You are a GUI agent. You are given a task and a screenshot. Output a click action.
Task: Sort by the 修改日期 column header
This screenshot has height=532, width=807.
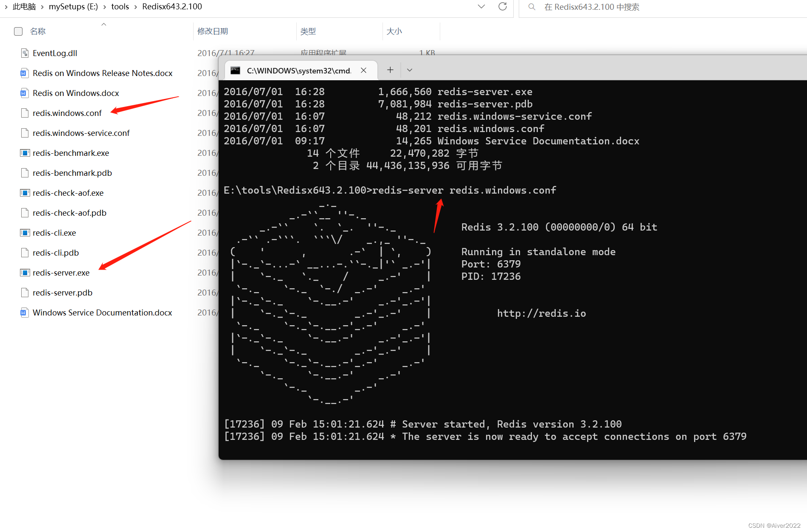coord(213,31)
